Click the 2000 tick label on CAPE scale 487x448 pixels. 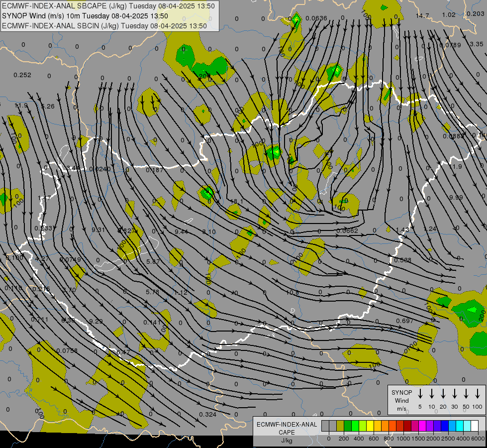coord(433,439)
